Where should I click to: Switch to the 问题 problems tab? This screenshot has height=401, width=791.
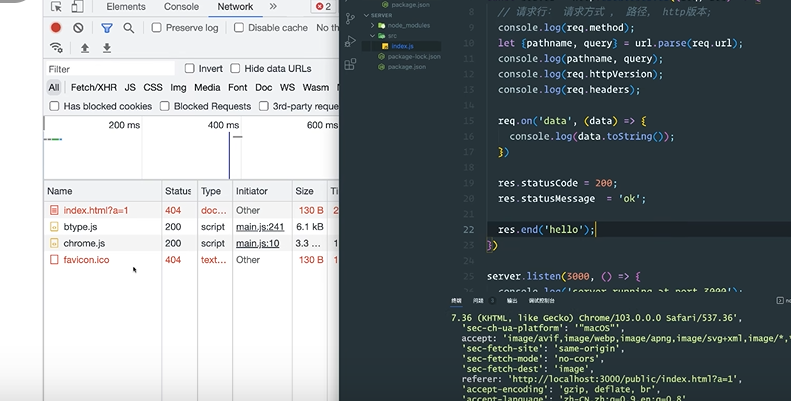pyautogui.click(x=478, y=301)
